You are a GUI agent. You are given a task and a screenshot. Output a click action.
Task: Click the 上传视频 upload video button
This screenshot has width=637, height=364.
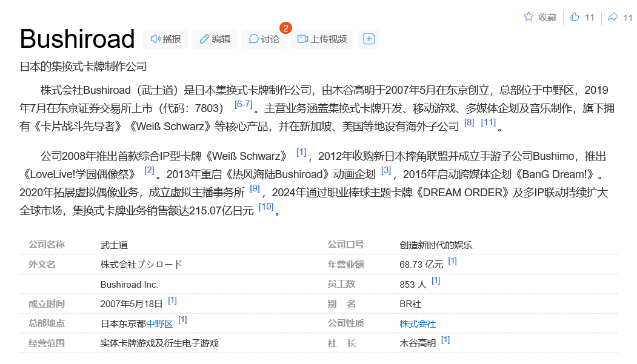[322, 39]
